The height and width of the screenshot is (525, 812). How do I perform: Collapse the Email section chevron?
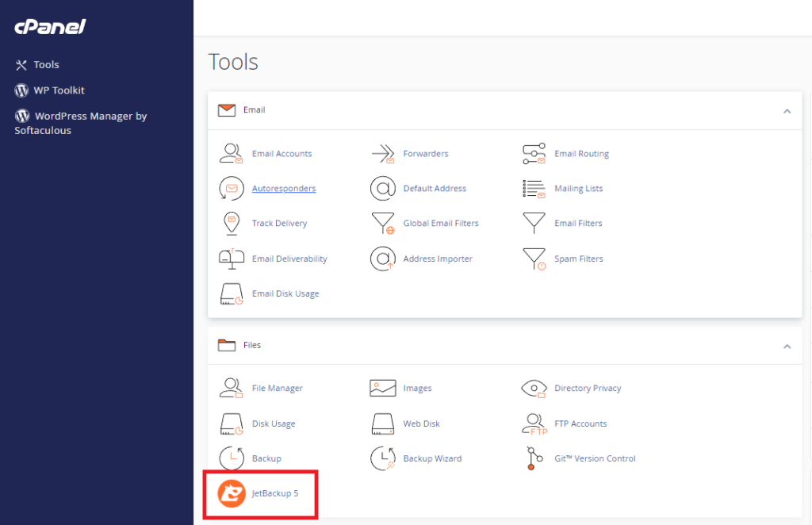[787, 111]
